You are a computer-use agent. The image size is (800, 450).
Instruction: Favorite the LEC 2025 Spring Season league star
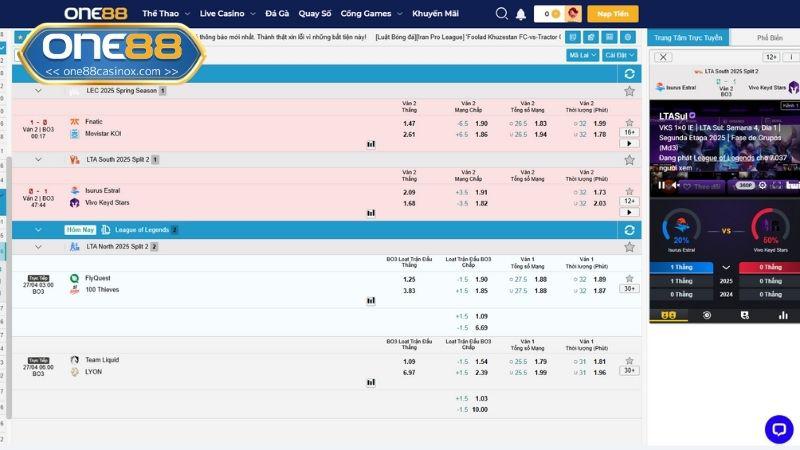pos(629,91)
